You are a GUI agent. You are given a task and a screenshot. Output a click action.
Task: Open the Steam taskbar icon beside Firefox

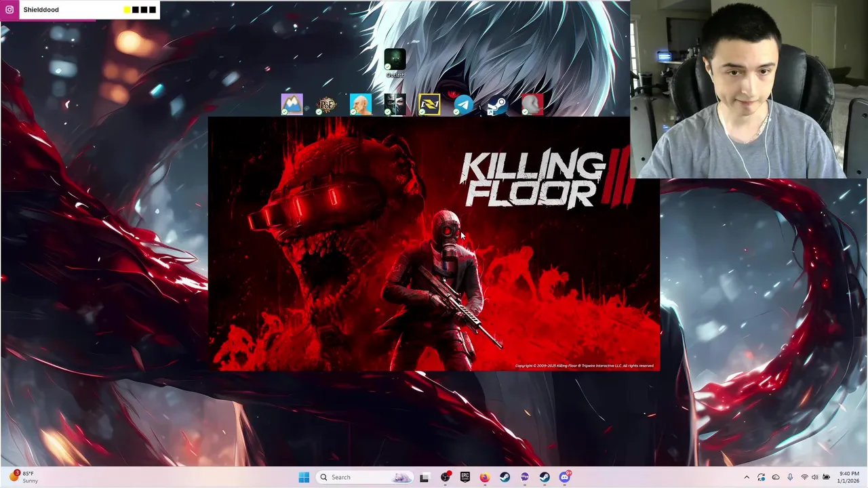click(505, 477)
